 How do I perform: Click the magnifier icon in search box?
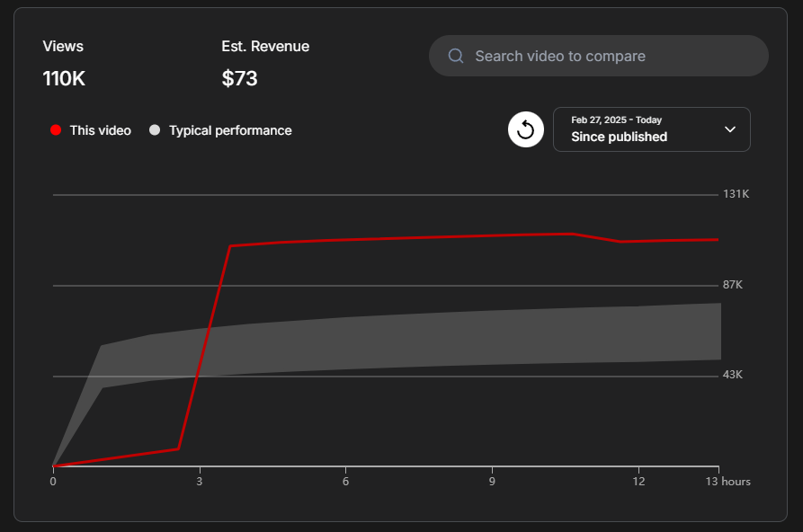456,56
